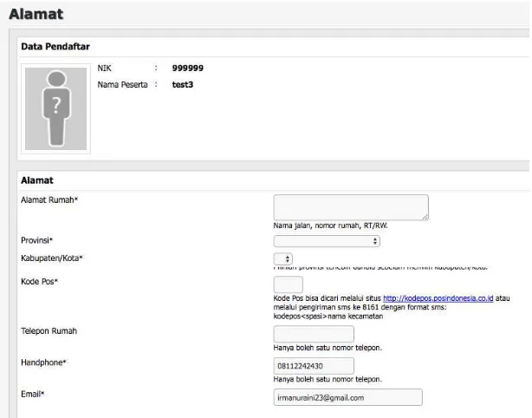Open the Provinsi dropdown
Image resolution: width=532 pixels, height=418 pixels.
click(x=327, y=241)
